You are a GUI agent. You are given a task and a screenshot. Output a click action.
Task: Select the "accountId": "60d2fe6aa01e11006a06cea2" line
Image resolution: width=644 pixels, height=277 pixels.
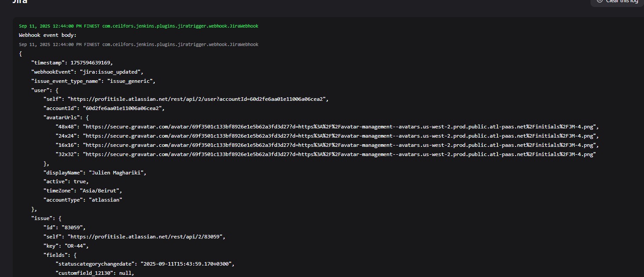pos(104,109)
